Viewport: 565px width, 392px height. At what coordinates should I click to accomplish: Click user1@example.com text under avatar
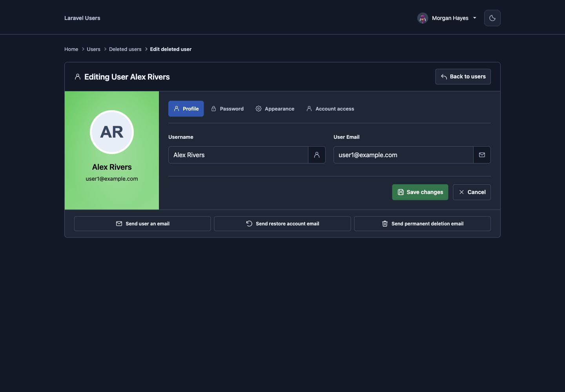click(112, 179)
